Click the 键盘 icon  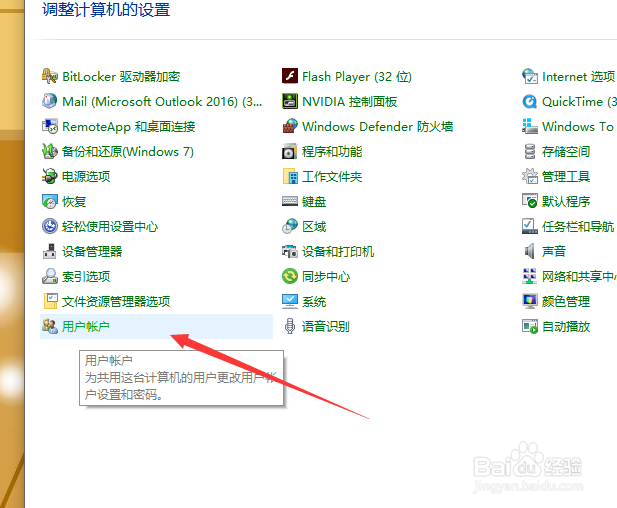[290, 201]
